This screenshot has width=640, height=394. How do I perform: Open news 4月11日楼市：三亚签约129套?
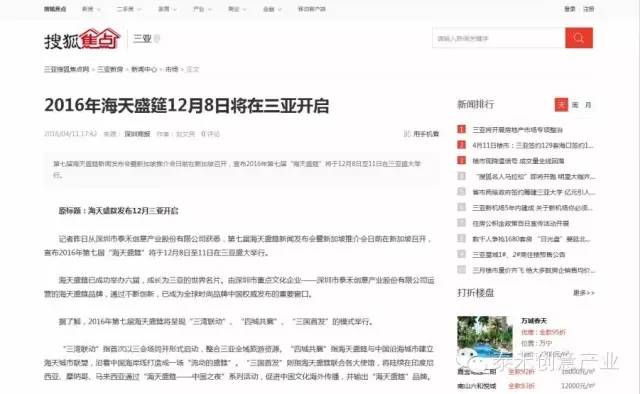point(533,145)
